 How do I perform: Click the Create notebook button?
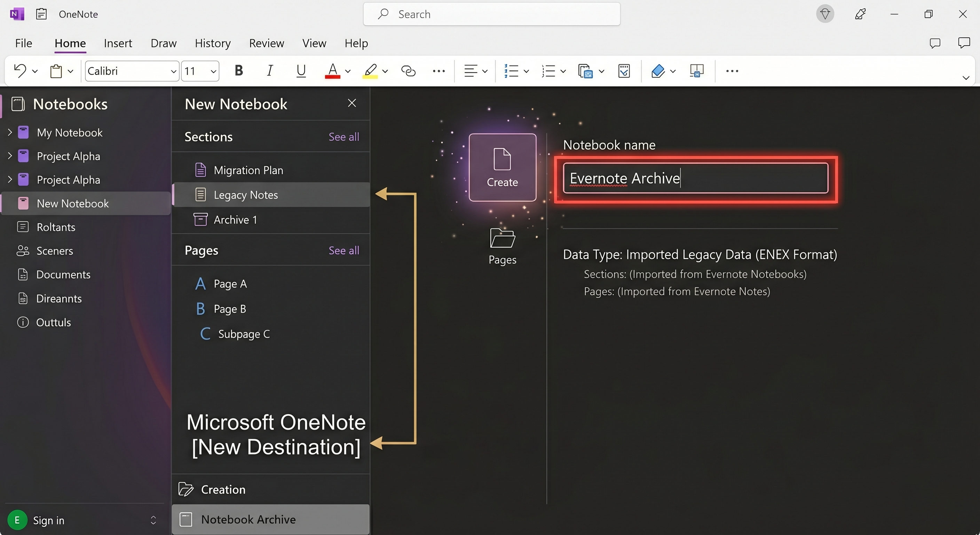(x=502, y=168)
